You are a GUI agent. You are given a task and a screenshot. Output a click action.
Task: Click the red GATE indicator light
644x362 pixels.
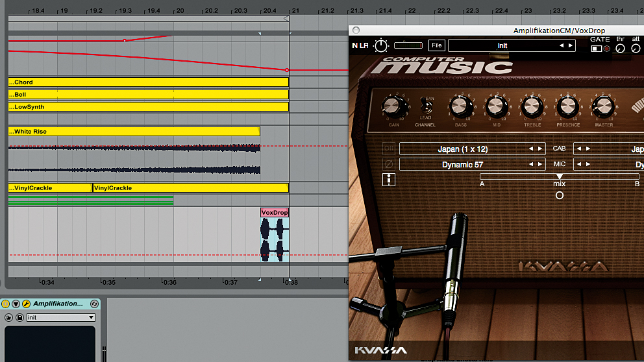606,49
